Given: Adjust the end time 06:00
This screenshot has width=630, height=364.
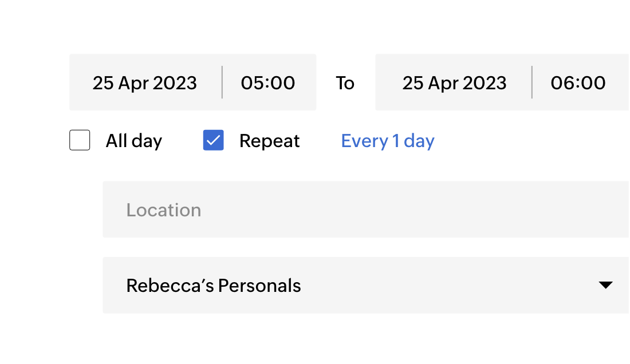Looking at the screenshot, I should pos(578,82).
